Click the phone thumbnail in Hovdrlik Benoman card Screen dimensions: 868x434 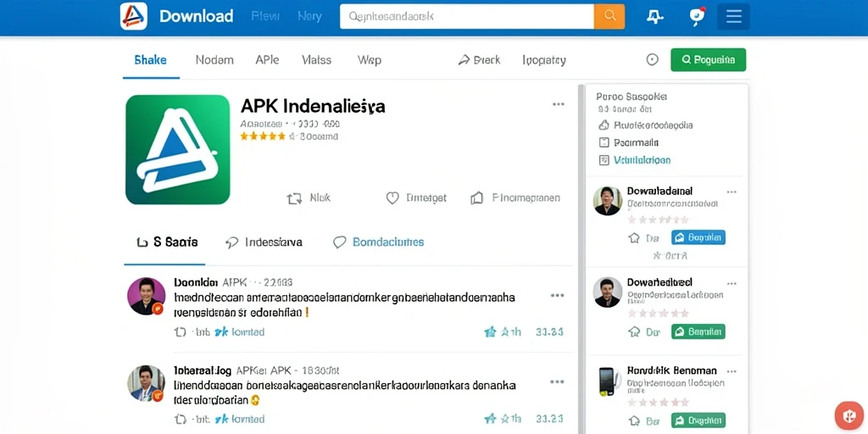[607, 381]
